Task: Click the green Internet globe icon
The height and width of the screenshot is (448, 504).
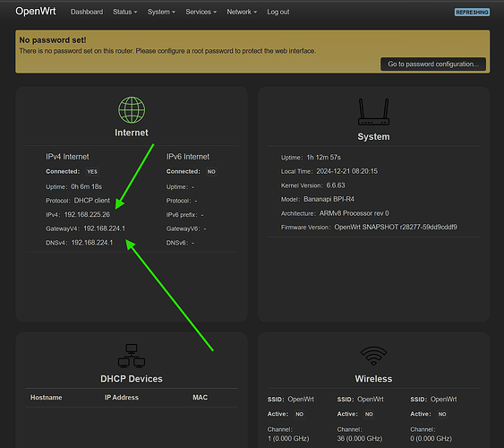Action: [132, 110]
